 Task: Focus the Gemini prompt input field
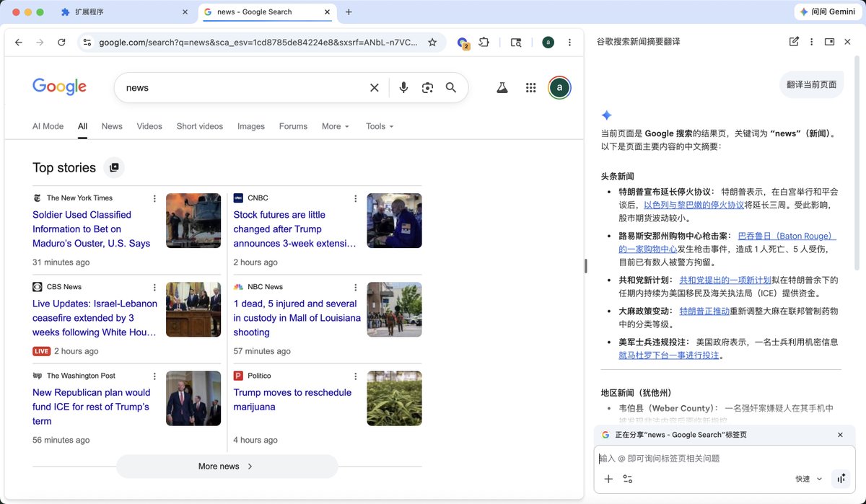[725, 459]
